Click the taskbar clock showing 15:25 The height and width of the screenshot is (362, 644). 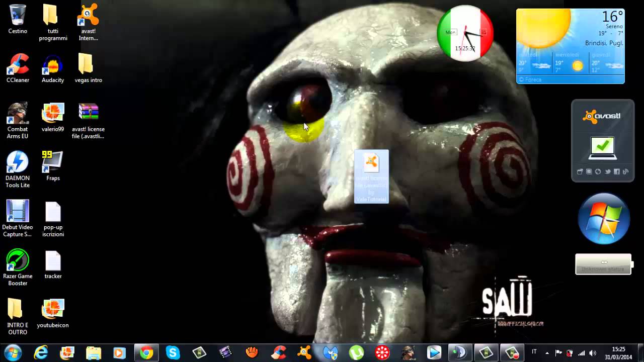618,352
